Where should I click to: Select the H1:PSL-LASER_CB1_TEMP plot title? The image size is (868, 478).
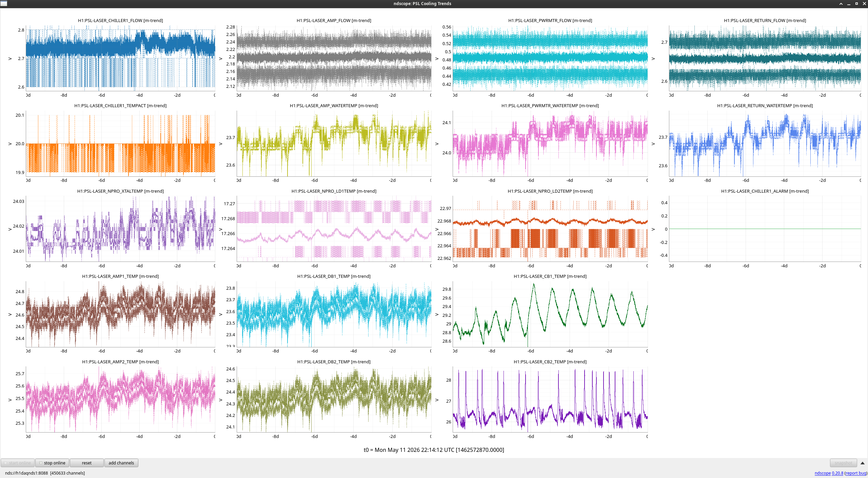pos(550,276)
